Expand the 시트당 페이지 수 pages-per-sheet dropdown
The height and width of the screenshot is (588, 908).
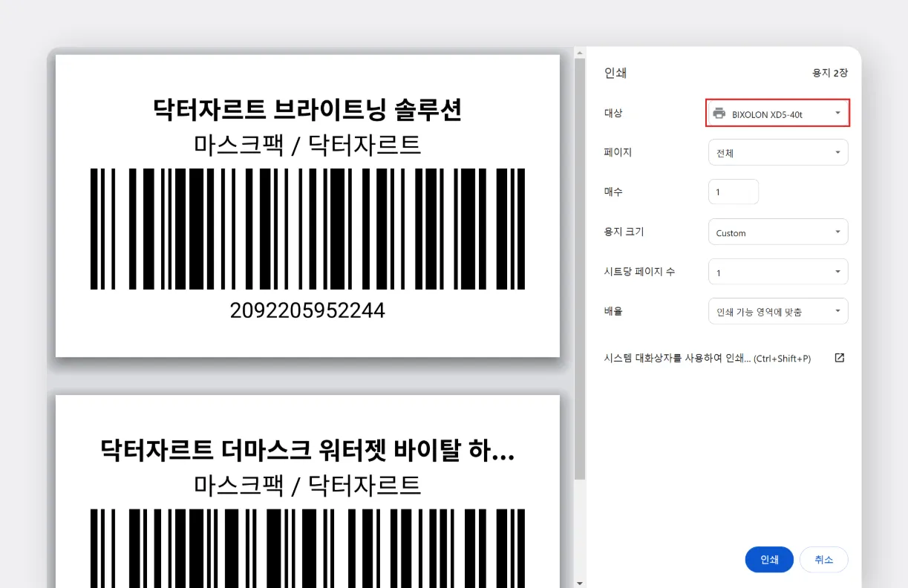coord(777,272)
